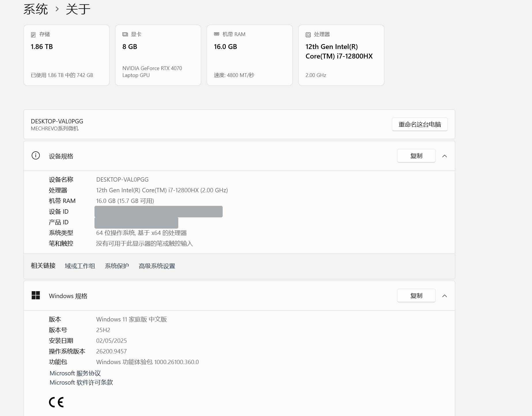Copy device specs with 复制 in 设备规格
This screenshot has width=532, height=416.
pos(416,156)
